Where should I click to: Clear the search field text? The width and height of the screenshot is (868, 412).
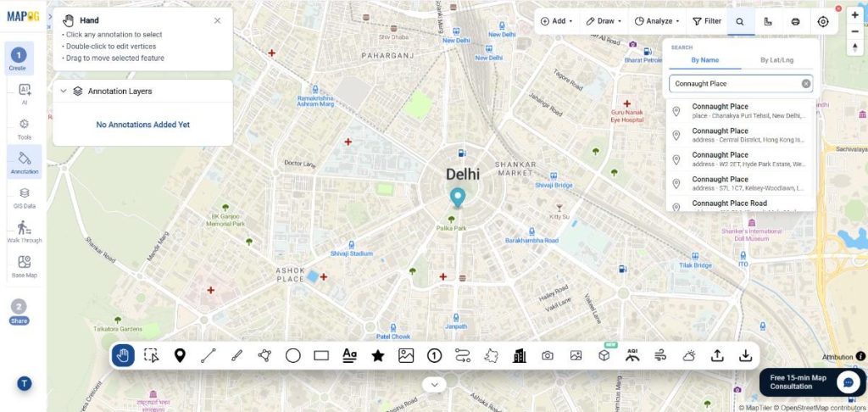805,84
